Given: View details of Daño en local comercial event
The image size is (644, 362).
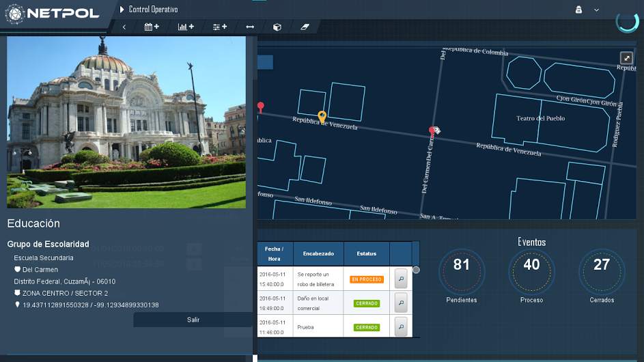Looking at the screenshot, I should coord(401,303).
